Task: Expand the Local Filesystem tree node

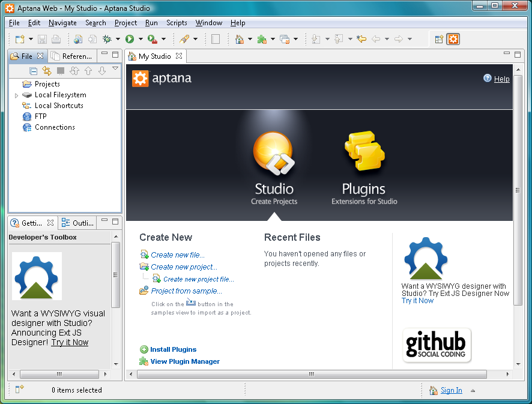Action: [16, 95]
